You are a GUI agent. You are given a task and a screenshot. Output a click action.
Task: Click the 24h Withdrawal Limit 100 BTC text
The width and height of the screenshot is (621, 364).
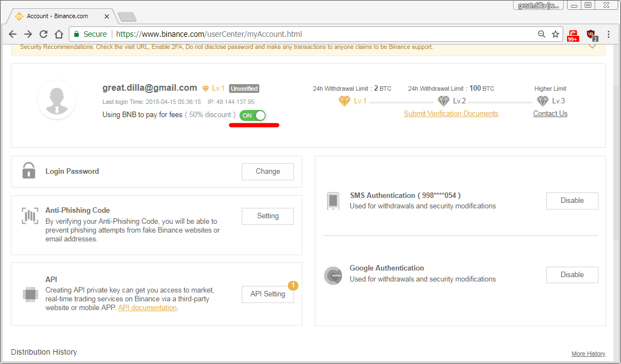click(451, 89)
